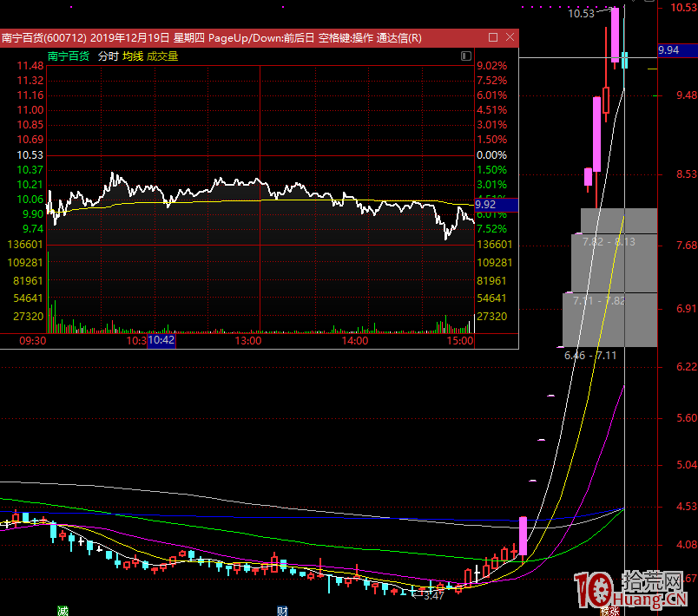The image size is (698, 616).
Task: Select the highlighted 10:42 time marker
Action: pos(161,341)
